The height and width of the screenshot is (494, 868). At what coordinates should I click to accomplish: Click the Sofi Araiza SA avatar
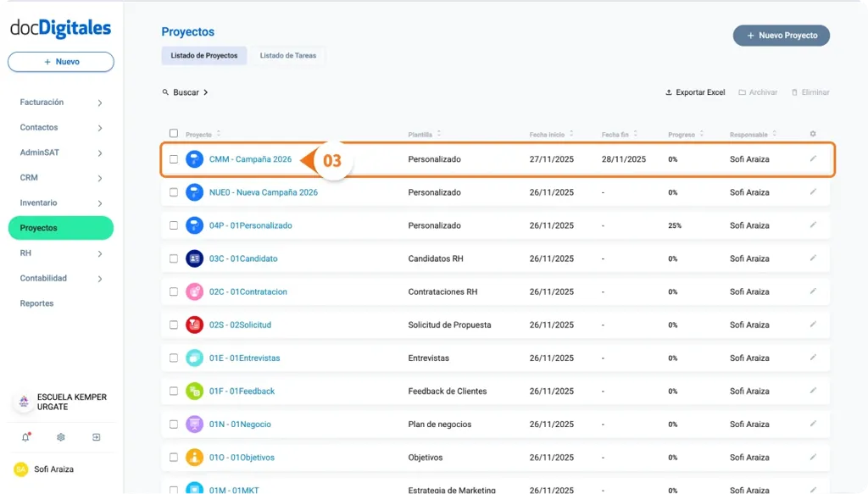pyautogui.click(x=20, y=469)
